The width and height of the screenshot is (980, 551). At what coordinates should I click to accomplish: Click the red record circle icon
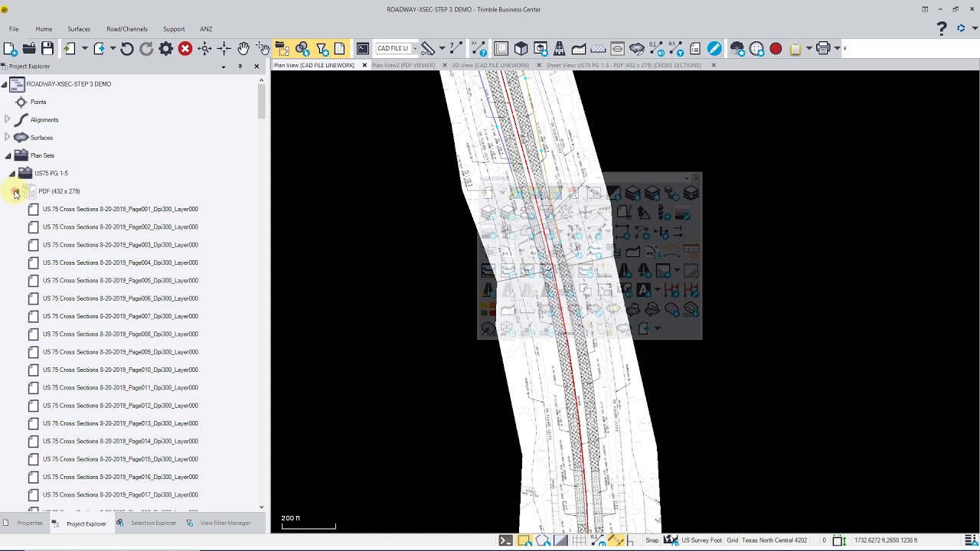tap(776, 48)
